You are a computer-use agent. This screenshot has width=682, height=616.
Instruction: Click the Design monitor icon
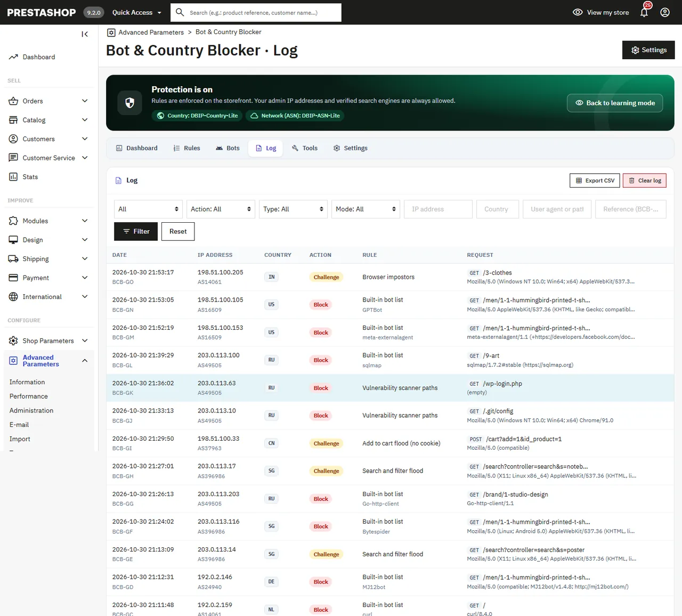click(13, 240)
